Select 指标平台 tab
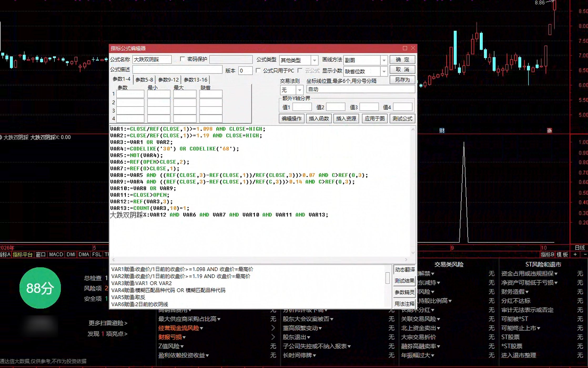Image resolution: width=588 pixels, height=368 pixels. point(23,254)
